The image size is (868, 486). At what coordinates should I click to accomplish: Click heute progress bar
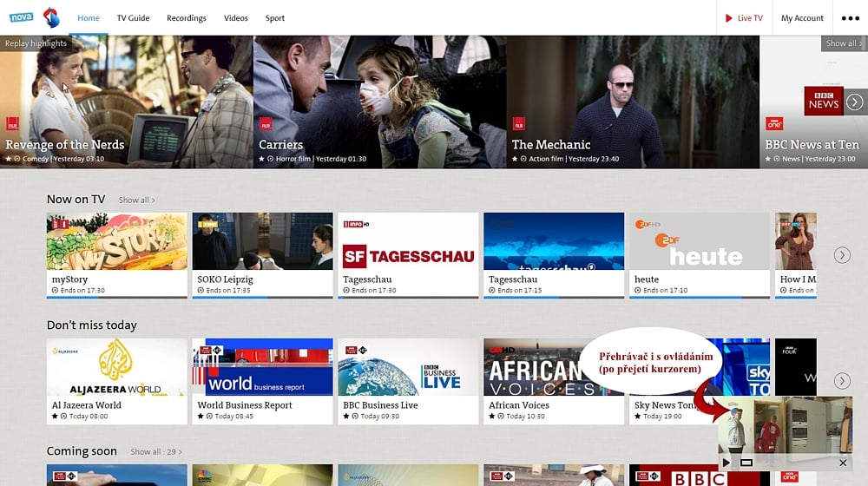pos(699,298)
